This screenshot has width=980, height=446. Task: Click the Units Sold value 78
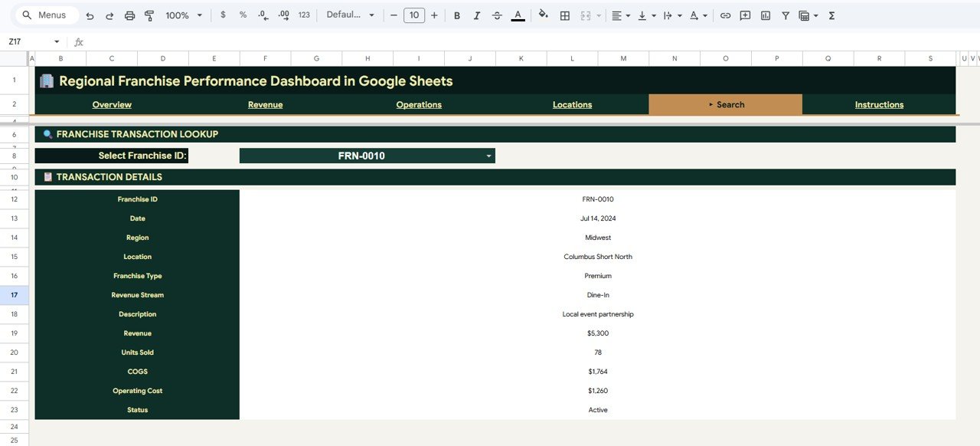[598, 353]
